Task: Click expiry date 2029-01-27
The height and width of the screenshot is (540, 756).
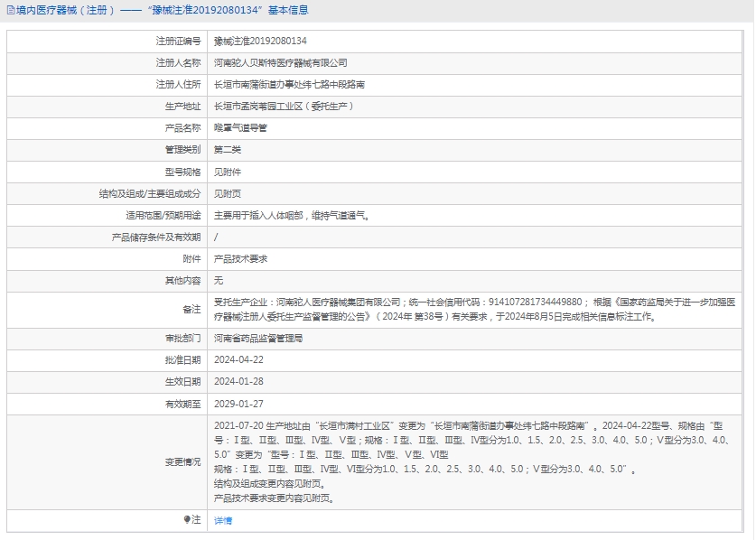Action: [x=238, y=404]
